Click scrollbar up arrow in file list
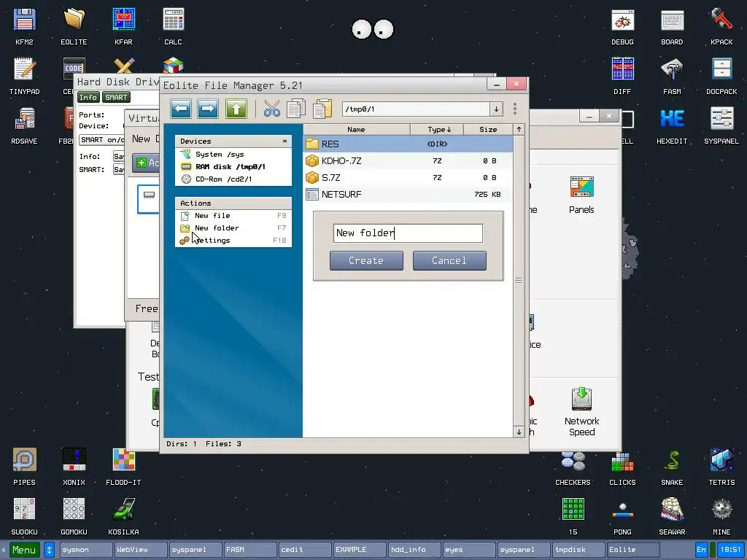 [519, 130]
